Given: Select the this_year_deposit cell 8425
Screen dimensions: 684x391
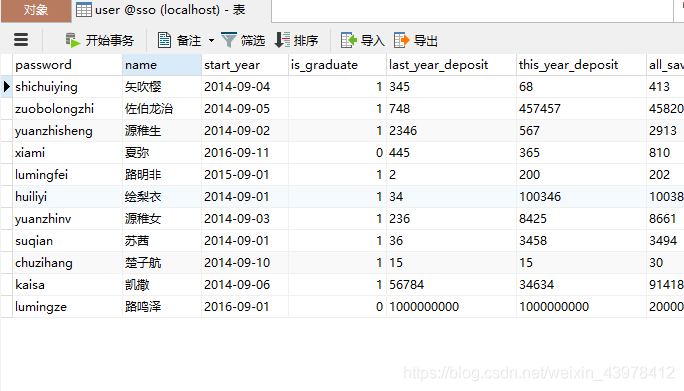Looking at the screenshot, I should [581, 219].
